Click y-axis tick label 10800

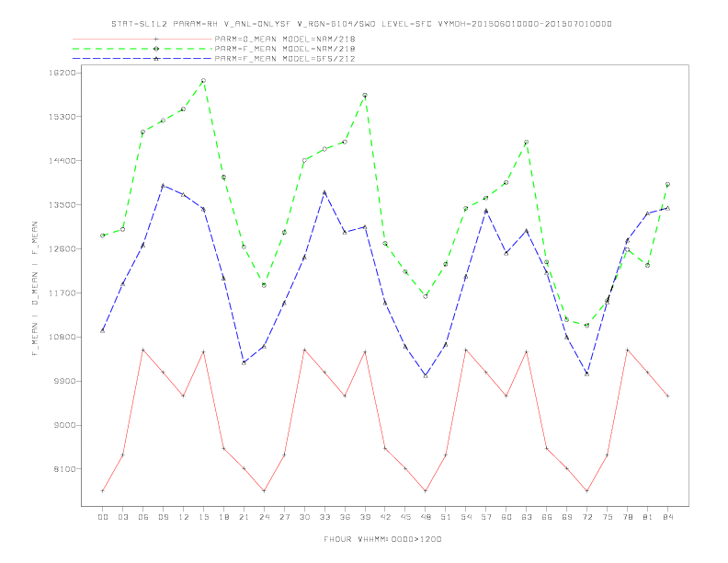[x=63, y=338]
